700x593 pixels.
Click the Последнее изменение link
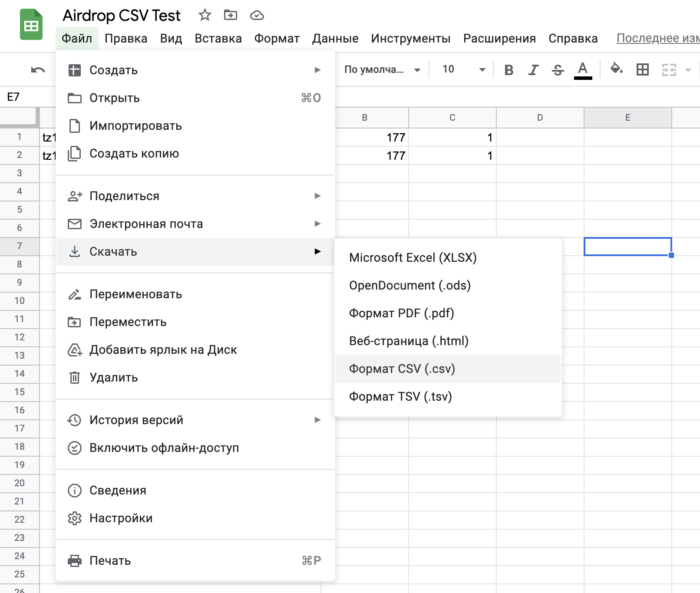click(x=657, y=38)
